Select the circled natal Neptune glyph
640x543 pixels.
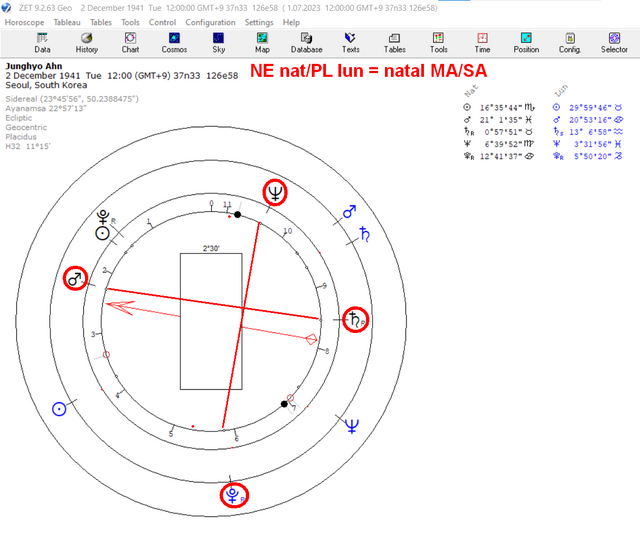point(275,192)
